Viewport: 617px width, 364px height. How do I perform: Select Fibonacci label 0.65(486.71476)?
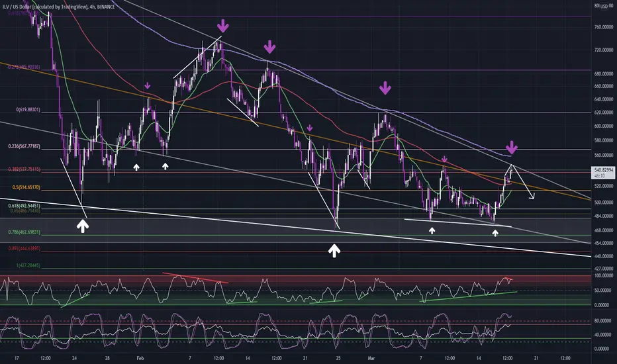25,211
